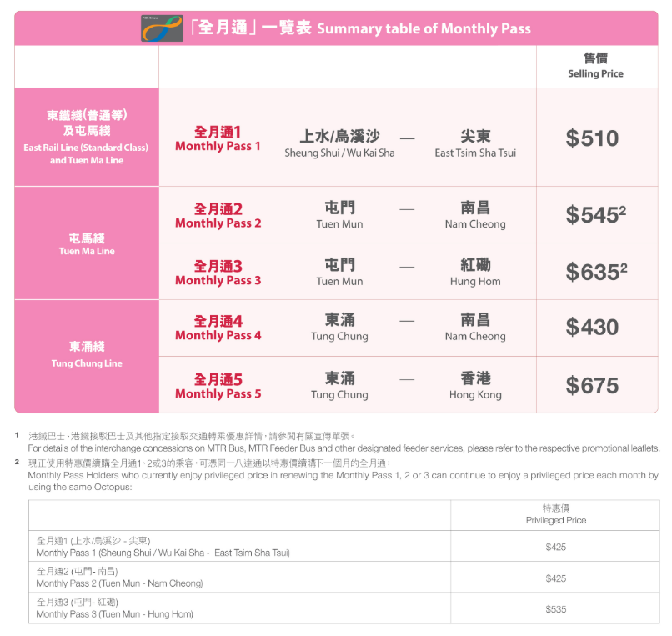Viewport: 672px width, 636px height.
Task: Select the Selling Price column header
Action: click(594, 66)
